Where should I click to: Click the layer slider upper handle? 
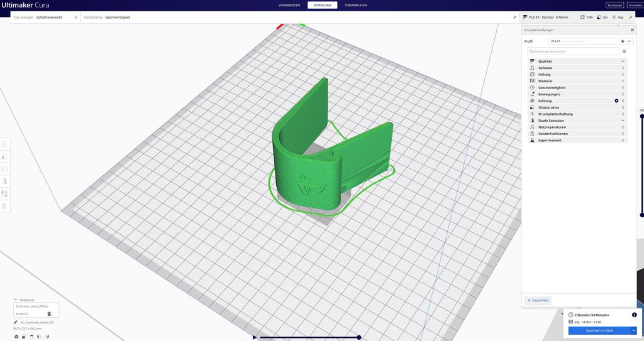(x=642, y=117)
